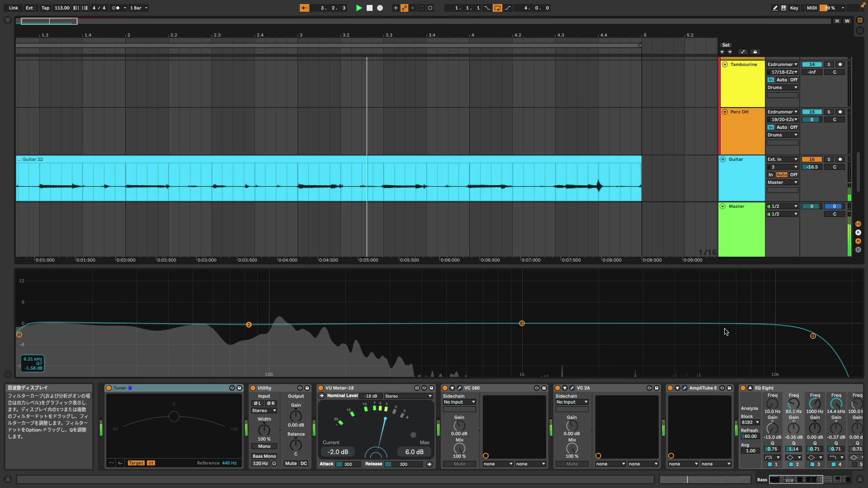
Task: Open the Guitar track Ext. In dropdown
Action: tap(782, 159)
